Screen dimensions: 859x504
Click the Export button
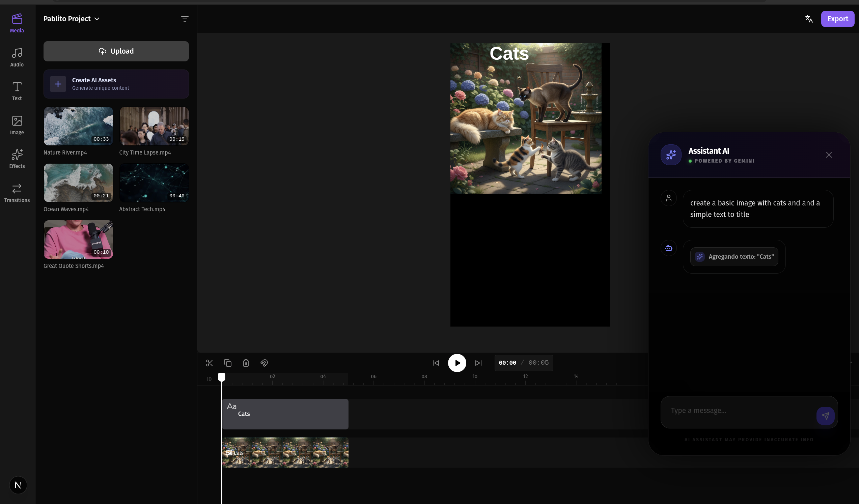(837, 19)
